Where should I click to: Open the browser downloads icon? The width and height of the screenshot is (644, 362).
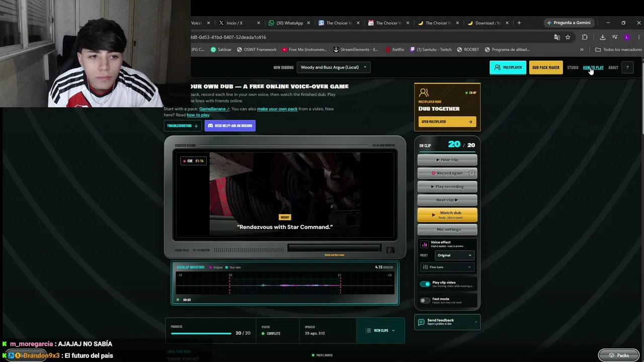coord(603,37)
